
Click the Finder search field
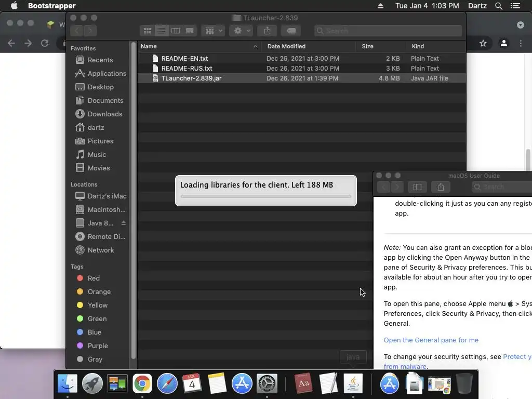coord(388,31)
